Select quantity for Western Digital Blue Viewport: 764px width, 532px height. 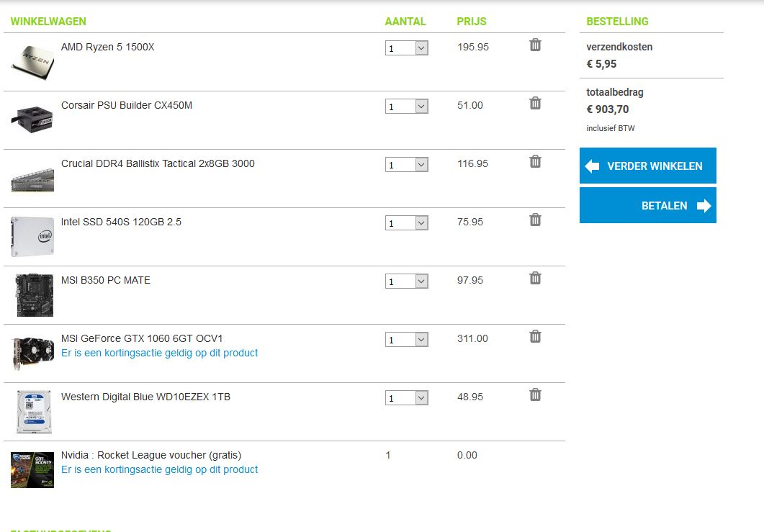[407, 398]
